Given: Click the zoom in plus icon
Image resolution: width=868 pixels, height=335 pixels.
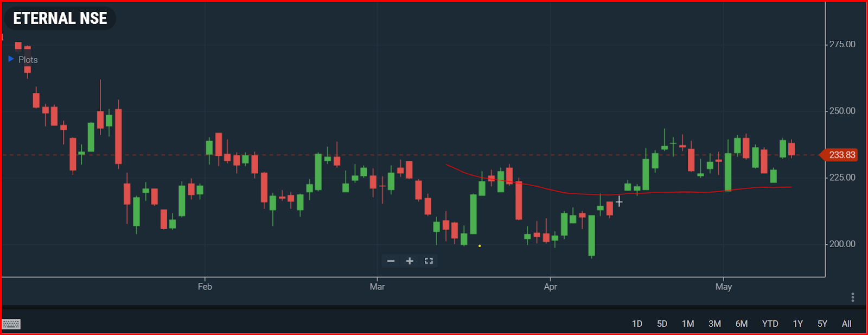Looking at the screenshot, I should (x=410, y=261).
